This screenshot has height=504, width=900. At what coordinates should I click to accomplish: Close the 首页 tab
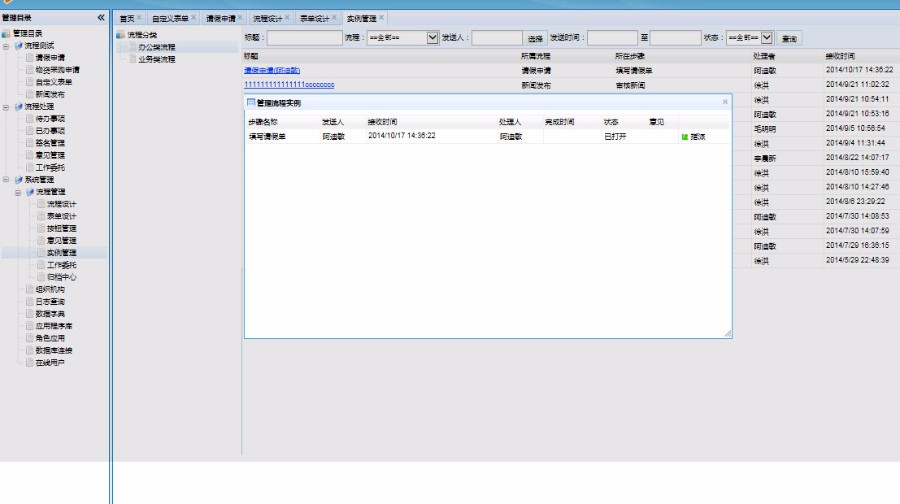139,18
